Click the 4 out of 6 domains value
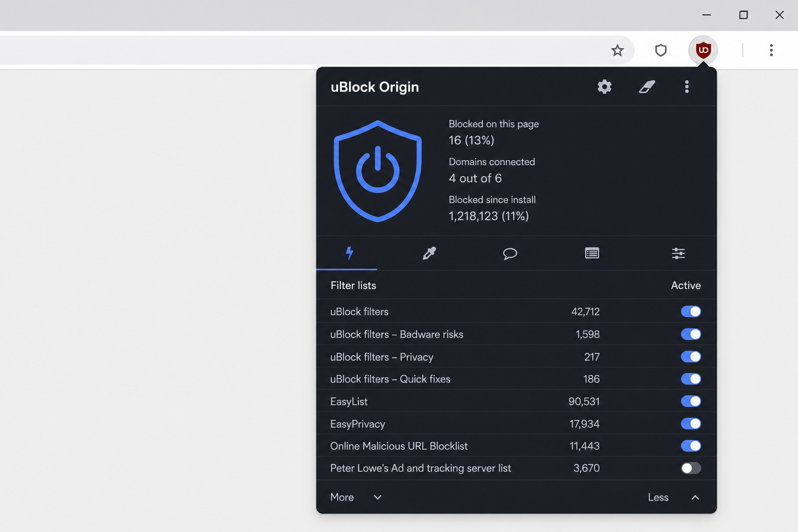This screenshot has height=532, width=798. point(475,178)
